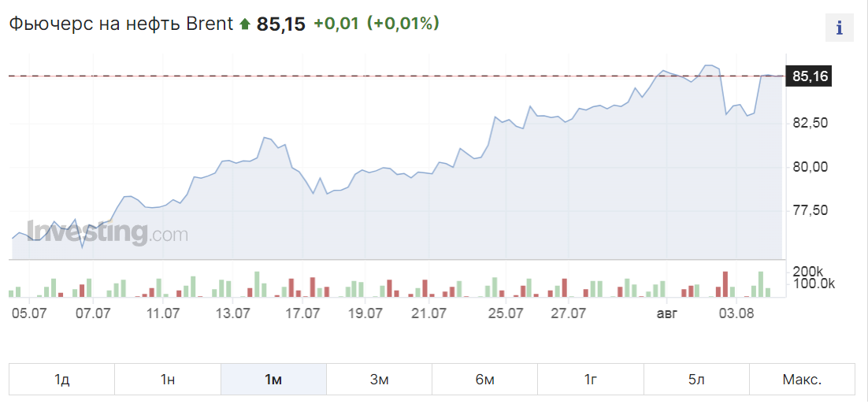Click the 85,16 current price label

(810, 76)
